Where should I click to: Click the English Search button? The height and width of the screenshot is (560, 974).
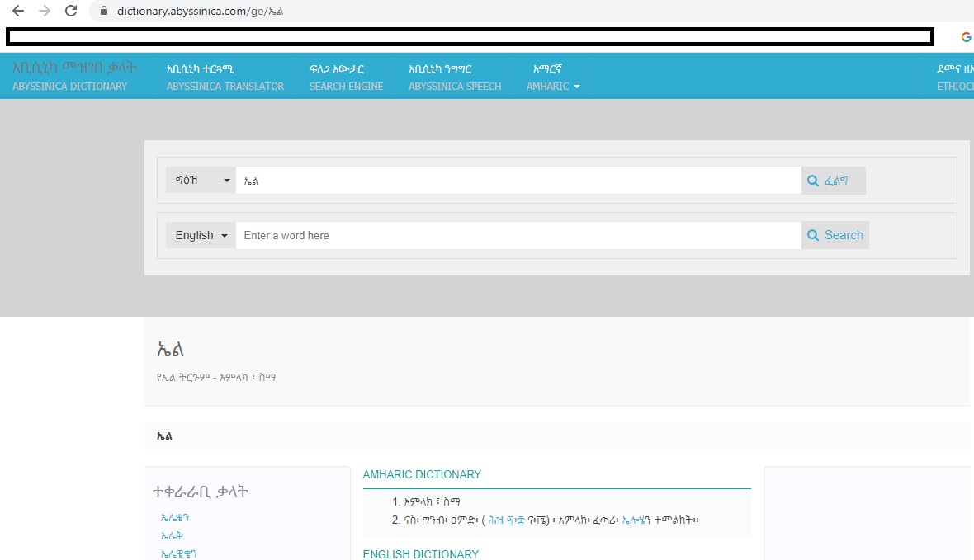coord(835,235)
